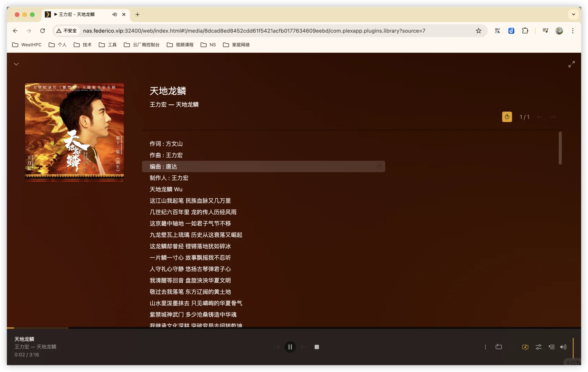588x372 pixels.
Task: Open the audio visualizer settings
Action: point(539,347)
